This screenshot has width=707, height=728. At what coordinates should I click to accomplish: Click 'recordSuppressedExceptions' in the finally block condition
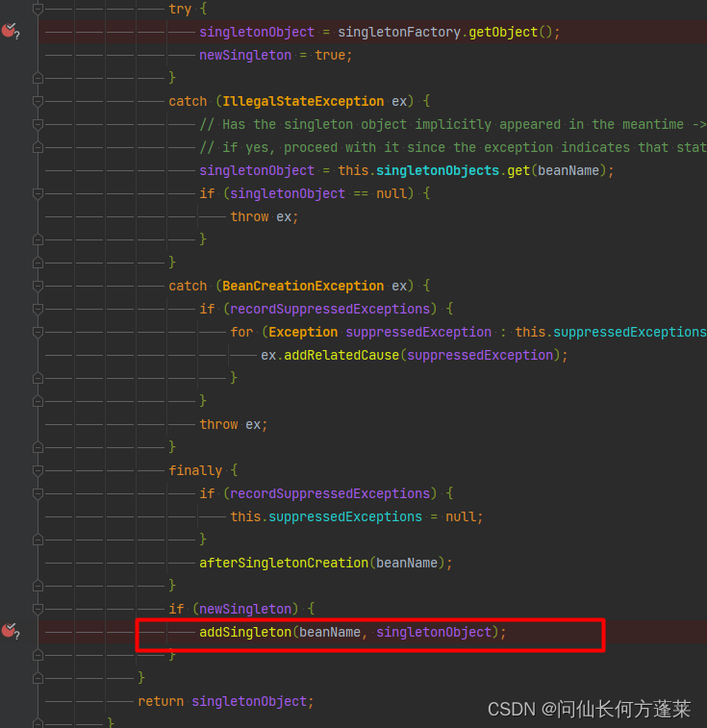pyautogui.click(x=330, y=493)
